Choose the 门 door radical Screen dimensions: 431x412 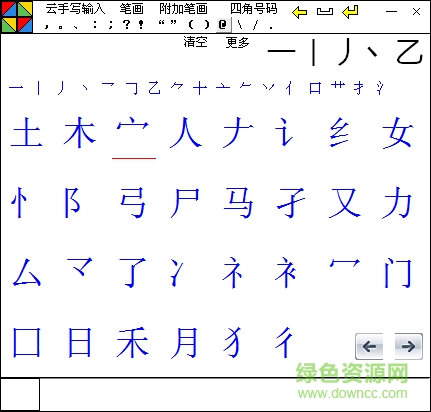[x=398, y=272]
